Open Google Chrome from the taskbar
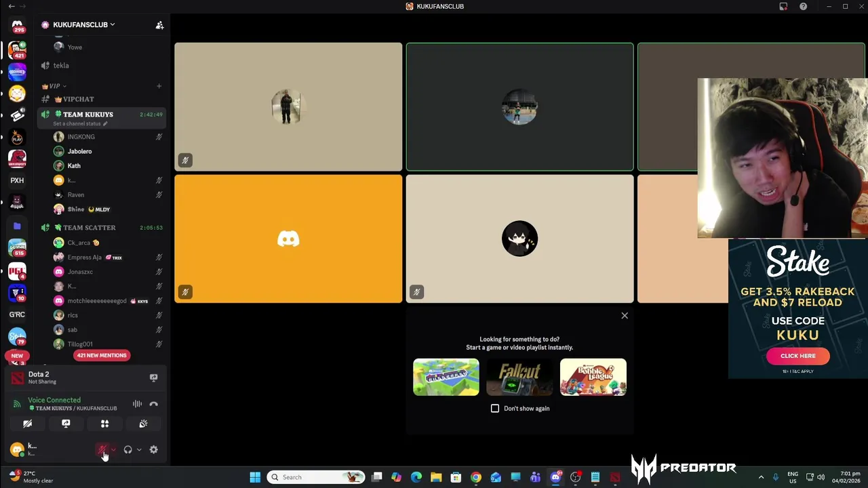This screenshot has width=868, height=488. 476,477
